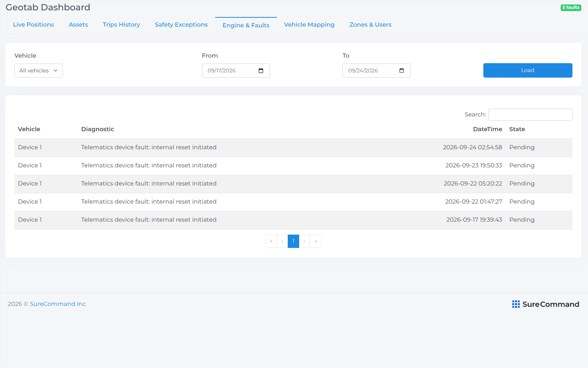
Task: Click the Geotab Dashboard title
Action: coord(48,7)
